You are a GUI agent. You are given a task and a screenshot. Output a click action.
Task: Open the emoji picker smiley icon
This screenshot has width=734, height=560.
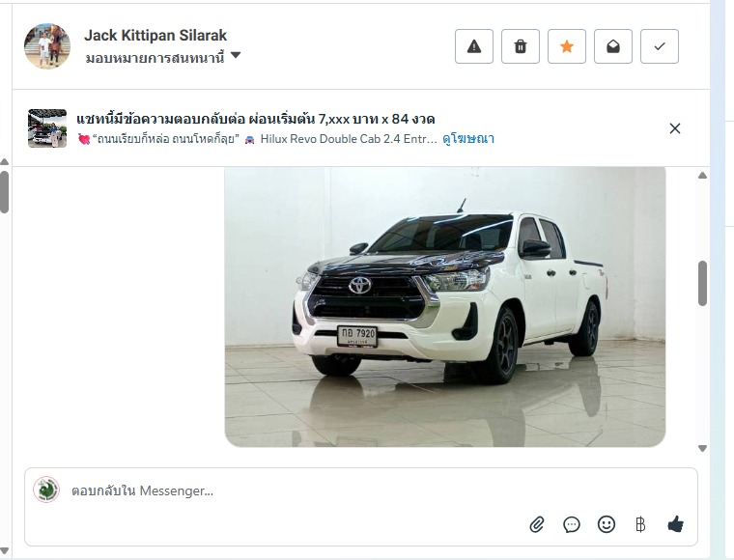click(607, 524)
